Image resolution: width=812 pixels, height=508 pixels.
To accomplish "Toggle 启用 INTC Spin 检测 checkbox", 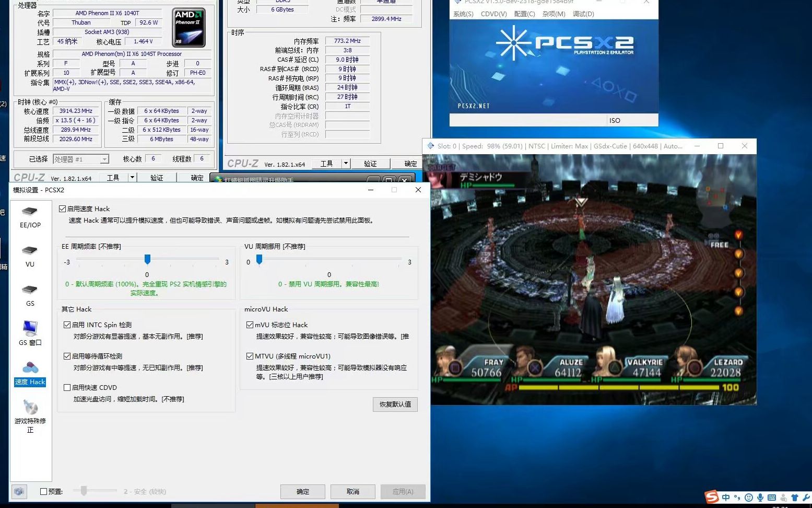I will click(x=67, y=325).
